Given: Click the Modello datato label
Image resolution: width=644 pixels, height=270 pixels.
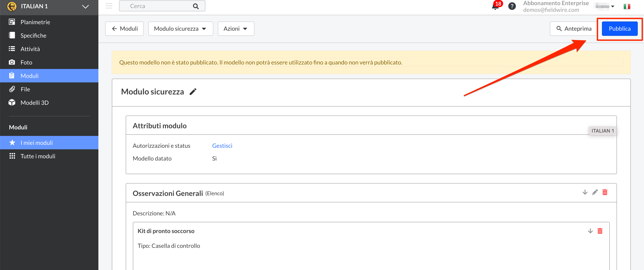Looking at the screenshot, I should [x=152, y=159].
